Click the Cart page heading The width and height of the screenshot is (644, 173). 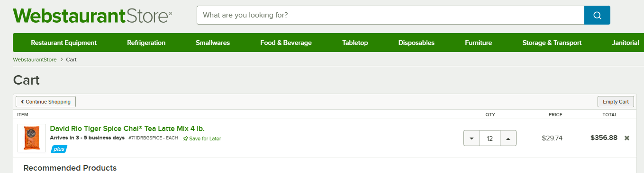[27, 80]
